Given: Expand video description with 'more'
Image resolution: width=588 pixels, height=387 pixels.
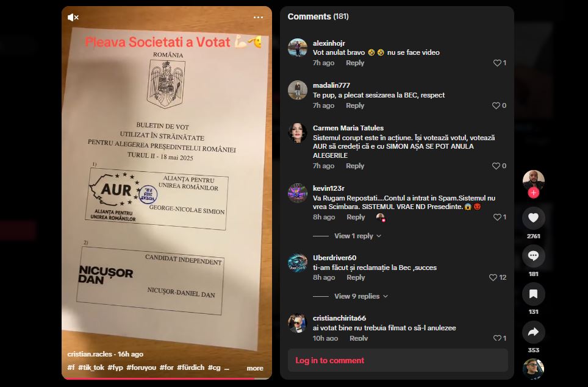Looking at the screenshot, I should point(255,368).
